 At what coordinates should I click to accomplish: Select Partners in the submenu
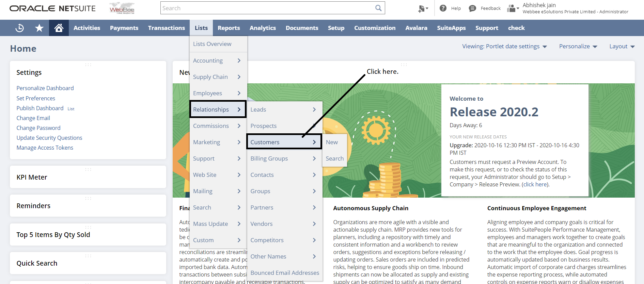tap(285, 207)
